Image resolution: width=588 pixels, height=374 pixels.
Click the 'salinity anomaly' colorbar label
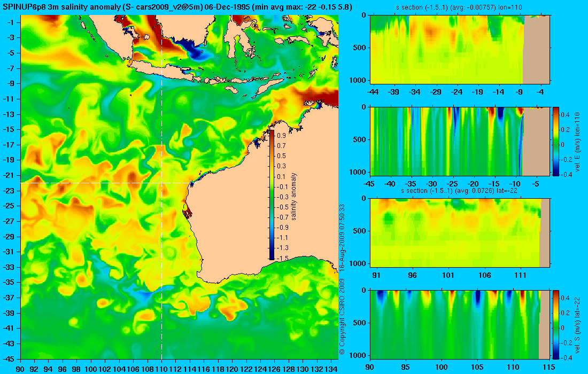[x=293, y=197]
